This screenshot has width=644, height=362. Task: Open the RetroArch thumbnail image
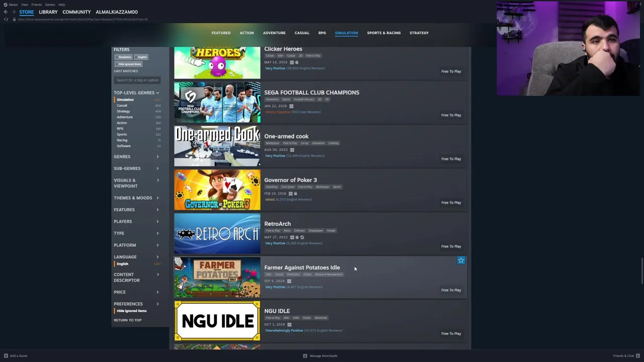[217, 234]
